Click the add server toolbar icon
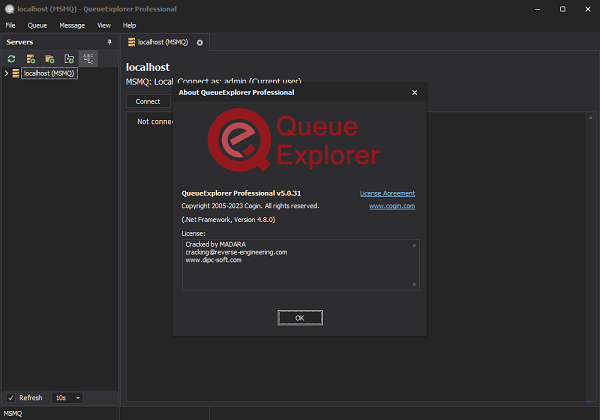The height and width of the screenshot is (420, 600). (x=31, y=59)
